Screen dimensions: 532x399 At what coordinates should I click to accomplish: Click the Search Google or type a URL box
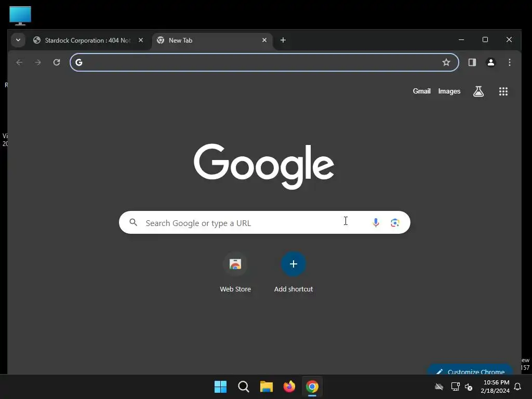[x=264, y=222]
